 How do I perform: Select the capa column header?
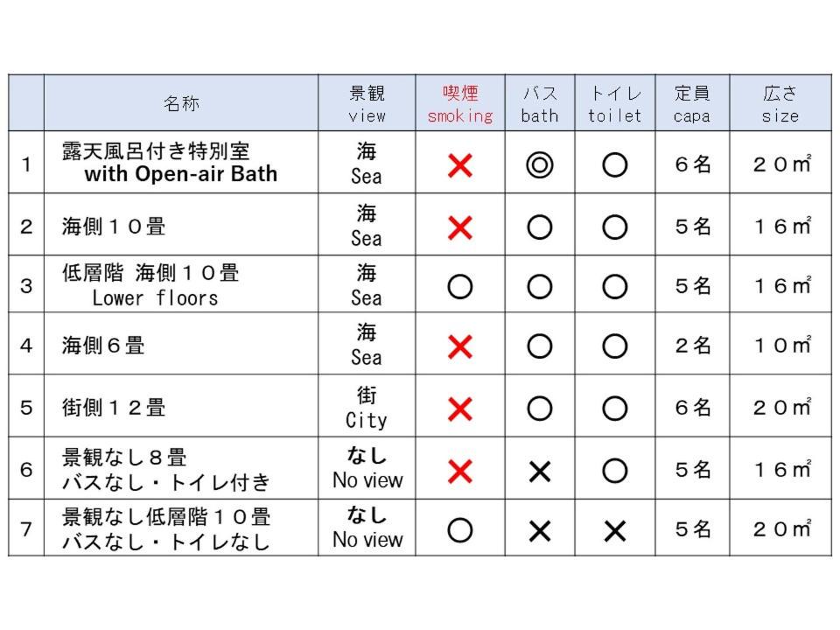click(691, 104)
